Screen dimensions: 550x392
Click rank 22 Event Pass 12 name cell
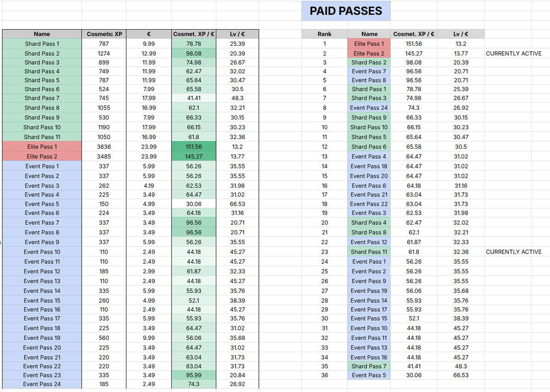pyautogui.click(x=369, y=242)
